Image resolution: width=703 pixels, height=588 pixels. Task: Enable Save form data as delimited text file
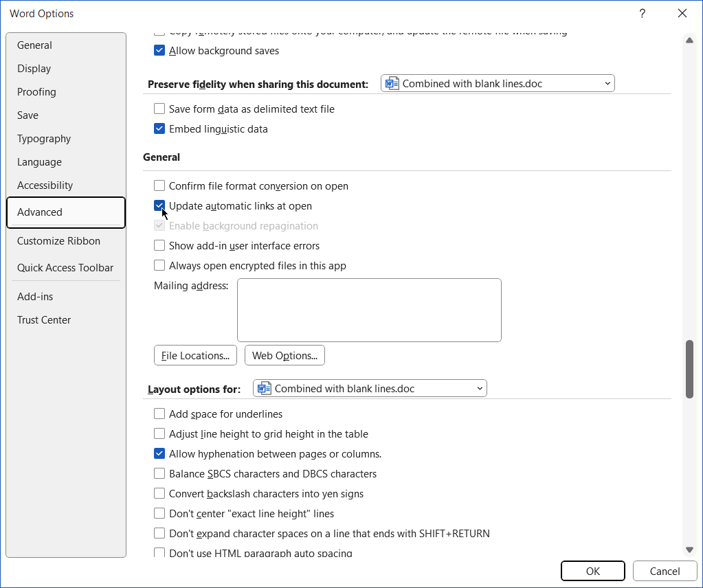pos(159,109)
